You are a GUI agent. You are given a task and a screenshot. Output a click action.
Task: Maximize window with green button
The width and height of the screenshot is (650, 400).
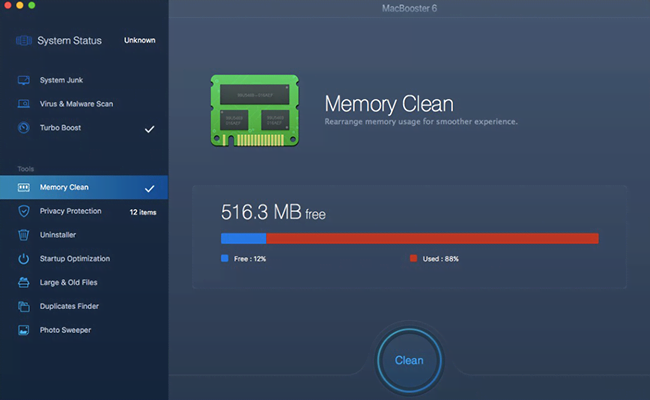point(32,5)
